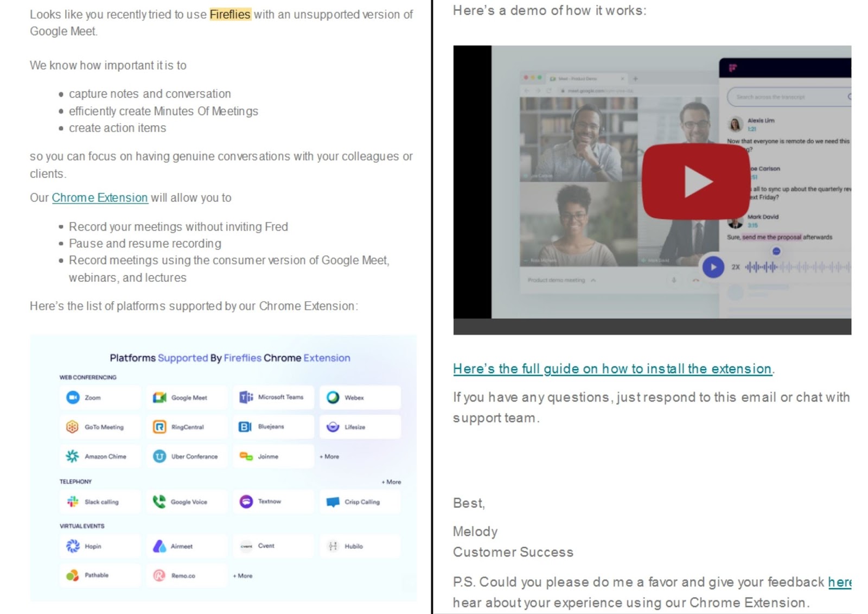Expand +More after Remo.co

click(x=242, y=575)
